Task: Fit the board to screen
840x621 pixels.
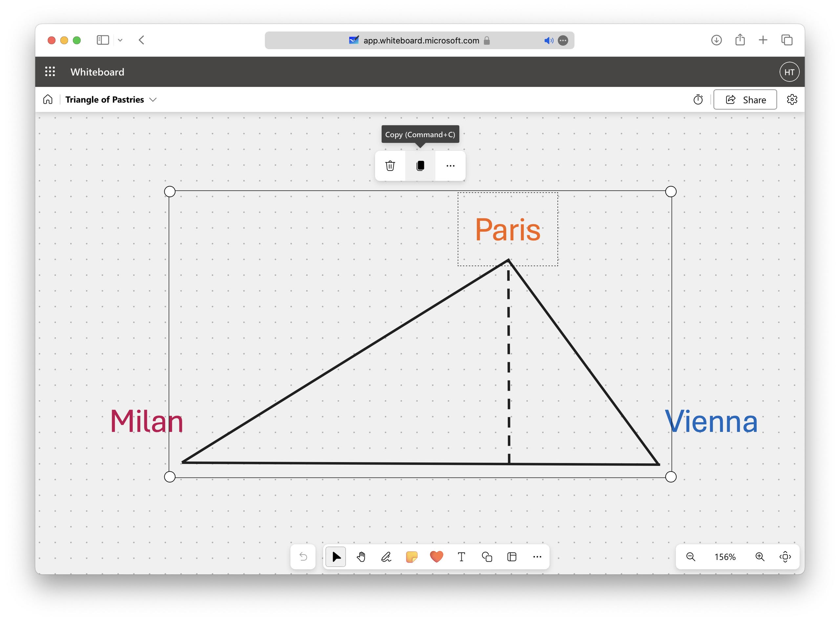Action: [x=785, y=557]
